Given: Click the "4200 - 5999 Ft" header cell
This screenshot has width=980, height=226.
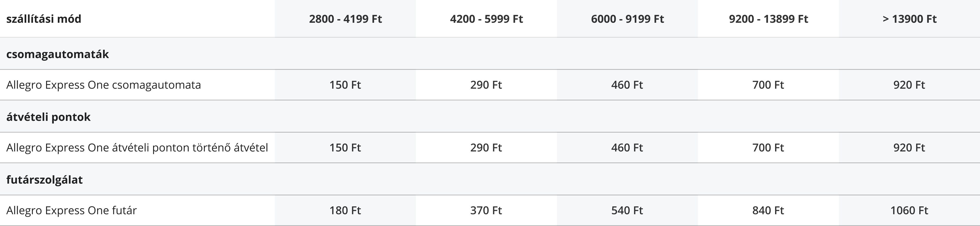Looking at the screenshot, I should 486,19.
